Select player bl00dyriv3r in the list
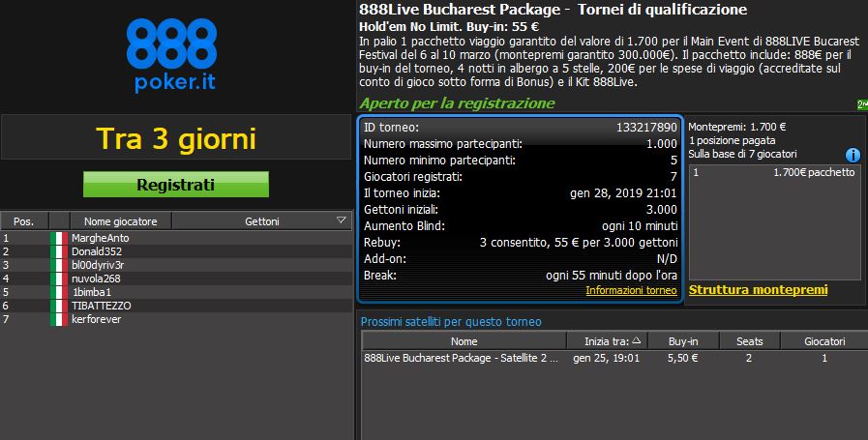This screenshot has width=868, height=440. pos(176,265)
